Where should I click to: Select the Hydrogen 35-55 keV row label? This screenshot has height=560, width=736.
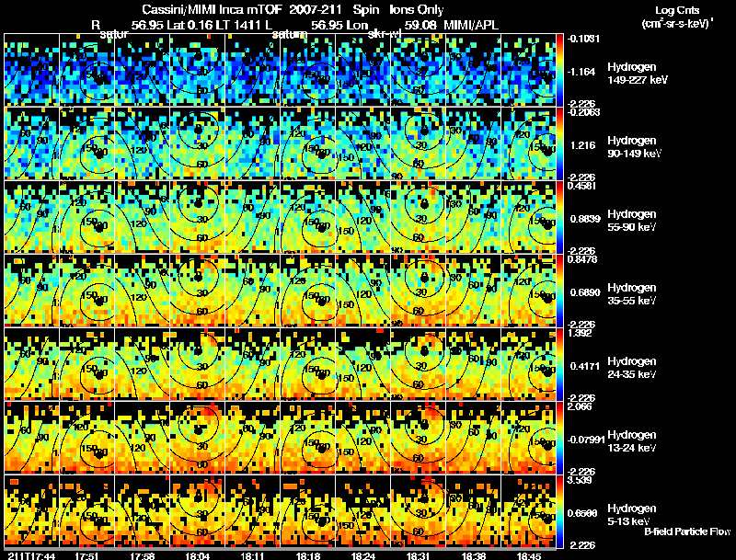[632, 294]
